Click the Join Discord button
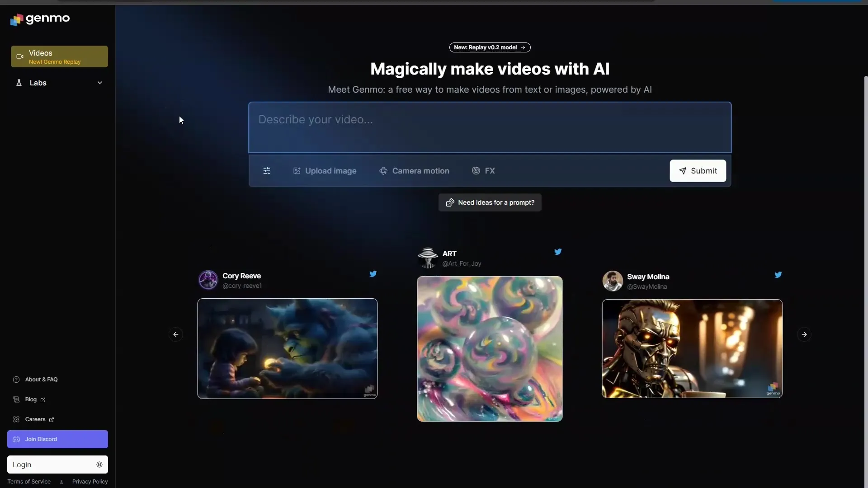The image size is (868, 488). click(x=57, y=439)
